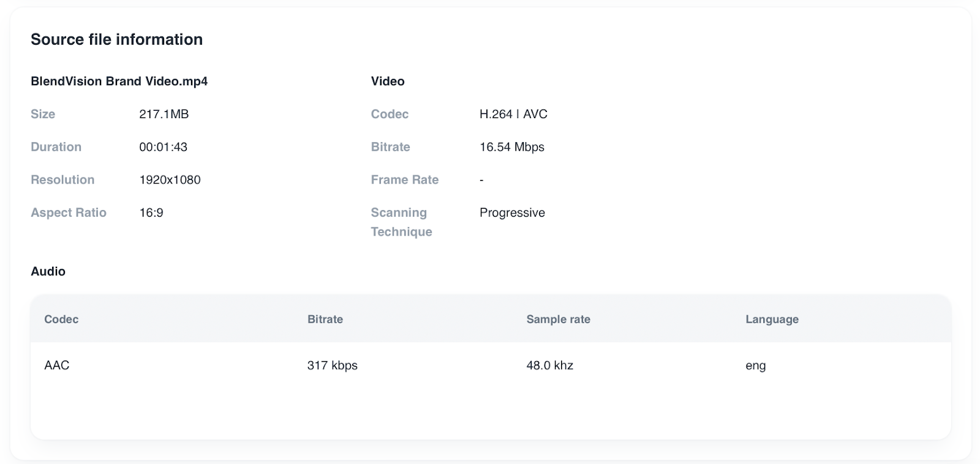Click the Audio section heading
980x464 pixels.
click(48, 271)
